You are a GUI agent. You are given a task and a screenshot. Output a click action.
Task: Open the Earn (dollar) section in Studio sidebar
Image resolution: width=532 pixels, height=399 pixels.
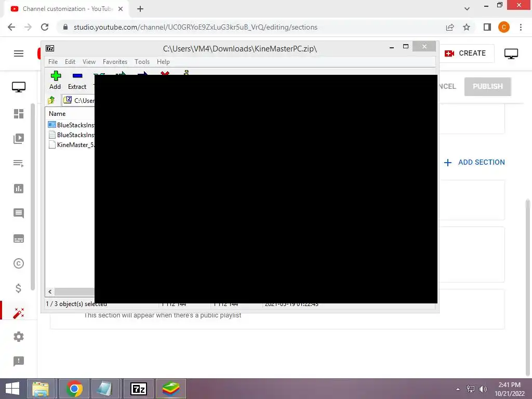coord(19,288)
